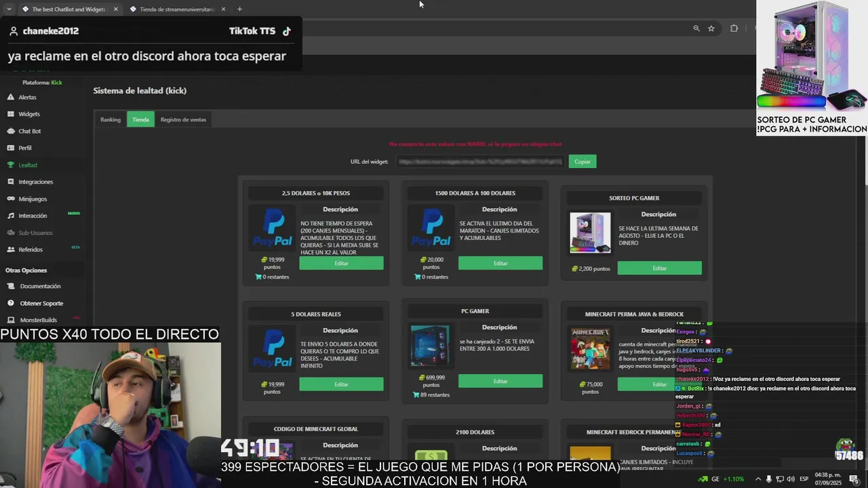Switch to the Ranking tab
The height and width of the screenshot is (488, 868).
pos(111,119)
